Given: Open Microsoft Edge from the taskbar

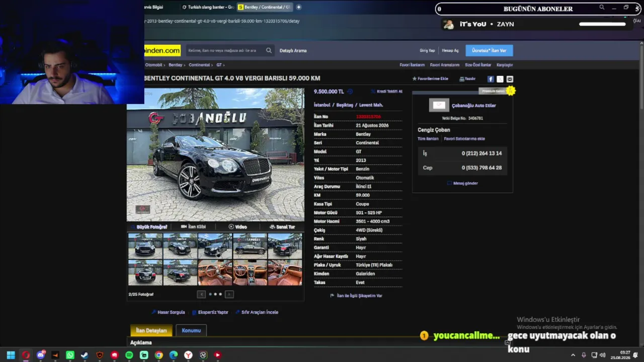Looking at the screenshot, I should [x=174, y=355].
